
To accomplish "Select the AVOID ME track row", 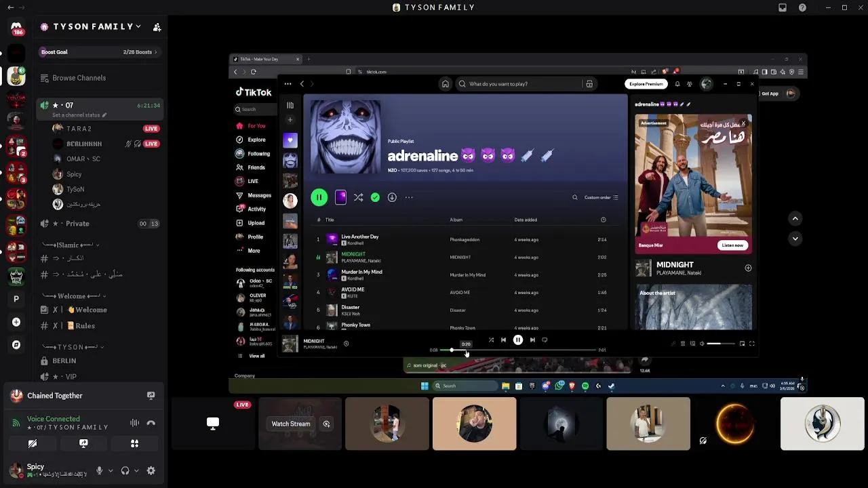I will click(x=465, y=292).
